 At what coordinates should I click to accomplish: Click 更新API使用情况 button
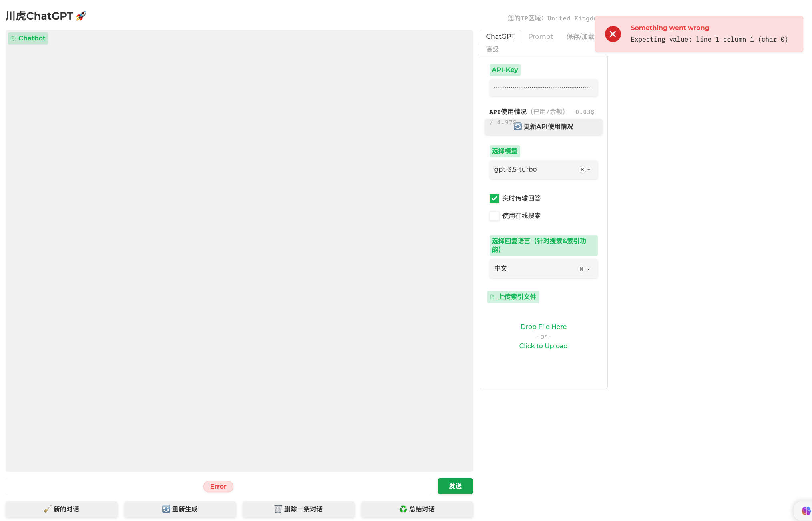[x=544, y=126]
